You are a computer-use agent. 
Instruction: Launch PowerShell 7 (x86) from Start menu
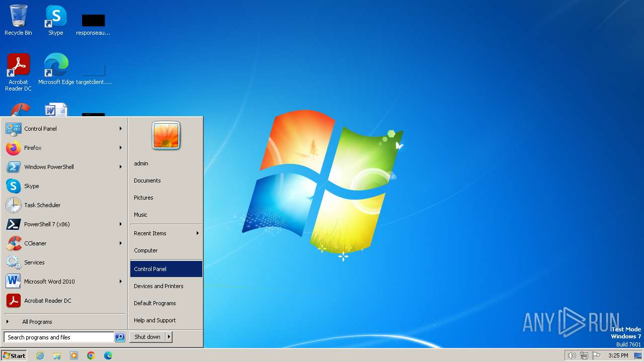coord(64,224)
